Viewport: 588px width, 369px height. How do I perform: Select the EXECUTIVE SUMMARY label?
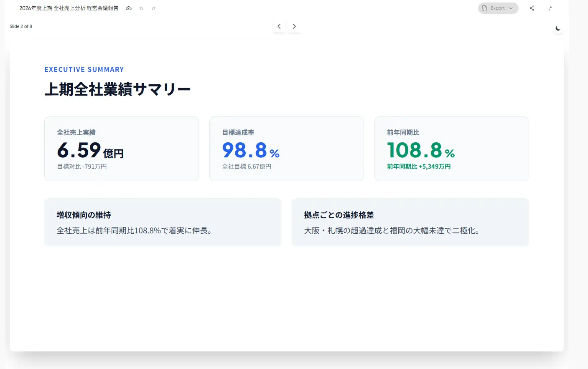[84, 69]
